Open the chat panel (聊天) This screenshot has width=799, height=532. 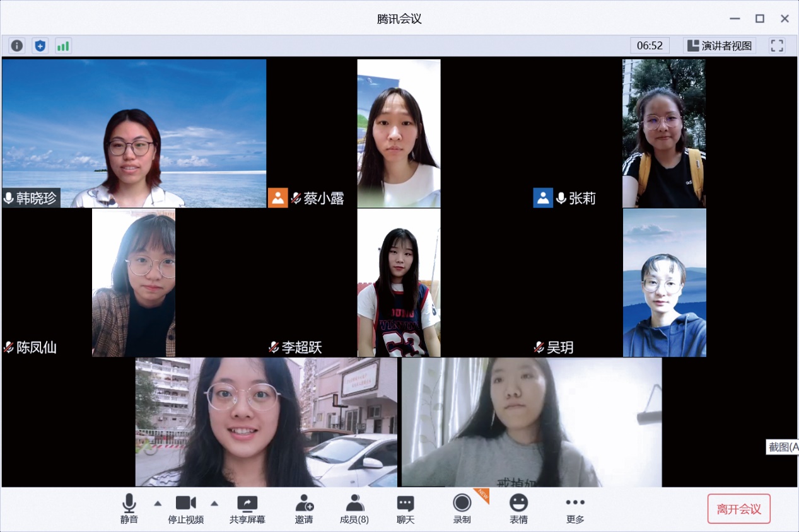click(x=405, y=509)
